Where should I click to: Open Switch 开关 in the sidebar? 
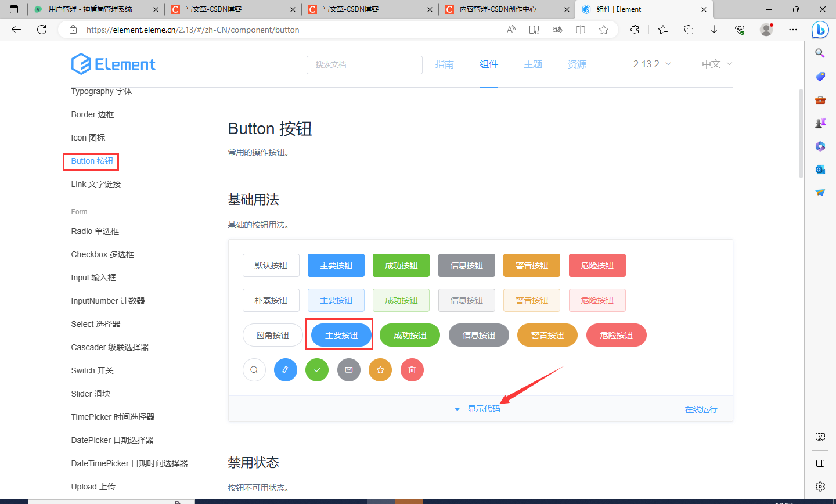[x=92, y=370]
